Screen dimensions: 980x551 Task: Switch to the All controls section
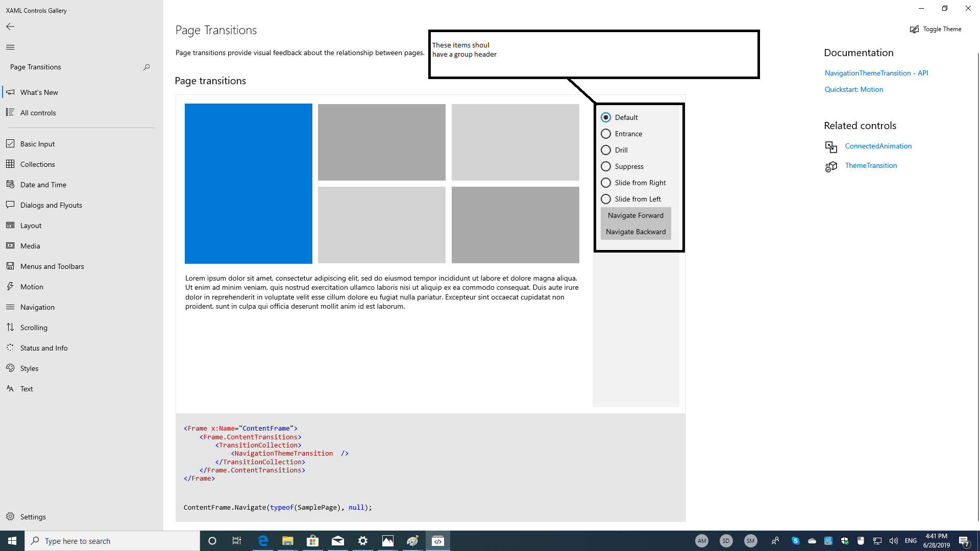pyautogui.click(x=38, y=112)
